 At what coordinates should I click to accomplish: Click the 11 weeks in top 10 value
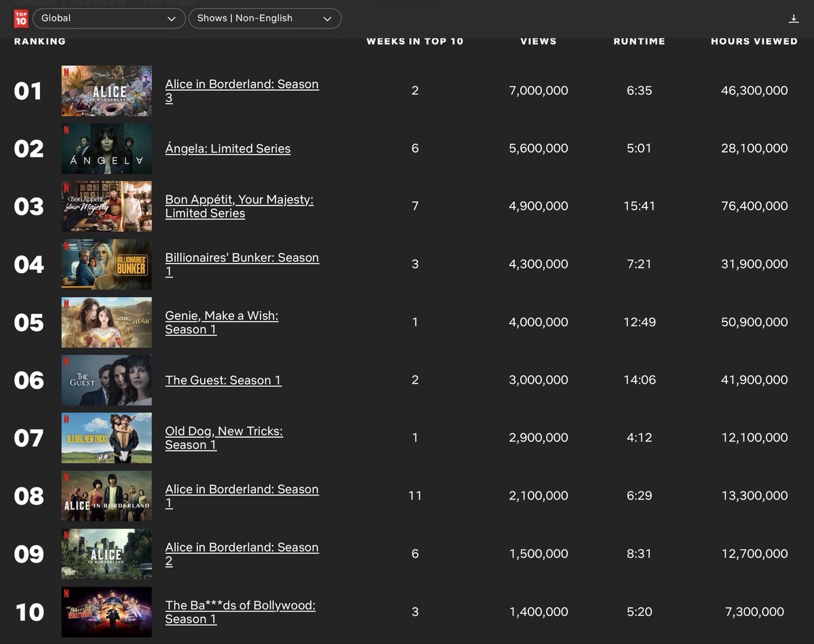[x=415, y=496]
